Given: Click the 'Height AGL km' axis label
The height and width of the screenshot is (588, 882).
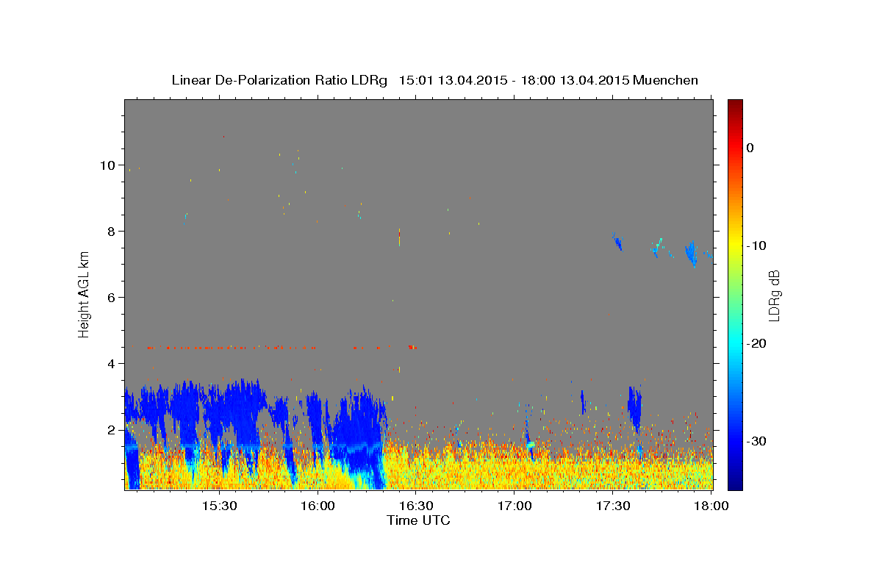Looking at the screenshot, I should pos(84,295).
